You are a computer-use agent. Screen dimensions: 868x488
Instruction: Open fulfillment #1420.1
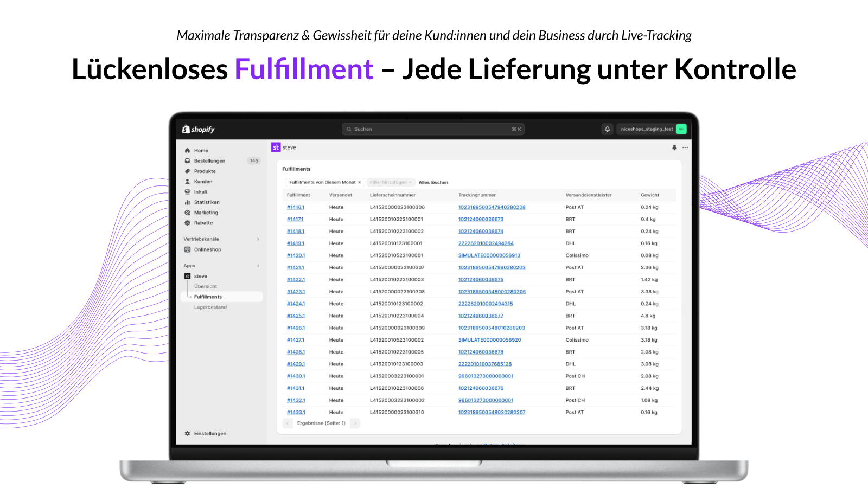pos(296,255)
